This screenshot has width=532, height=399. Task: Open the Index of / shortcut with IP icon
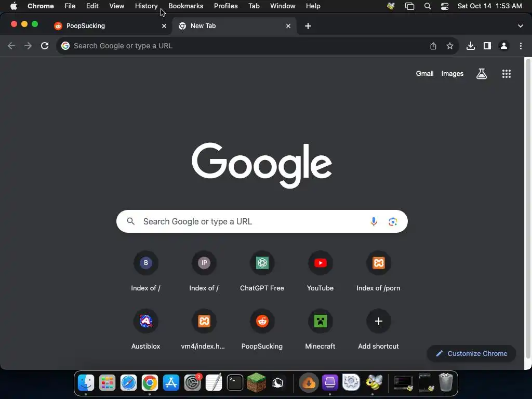click(x=204, y=271)
